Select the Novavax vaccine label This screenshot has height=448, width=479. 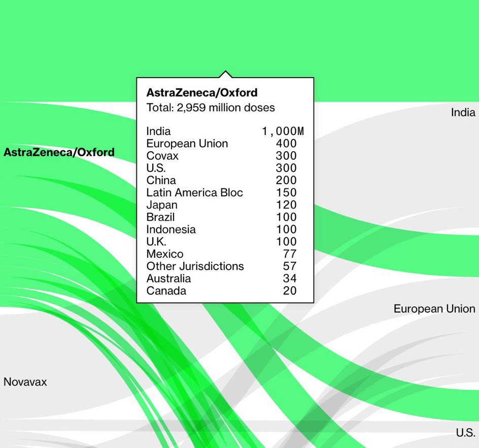[x=25, y=382]
